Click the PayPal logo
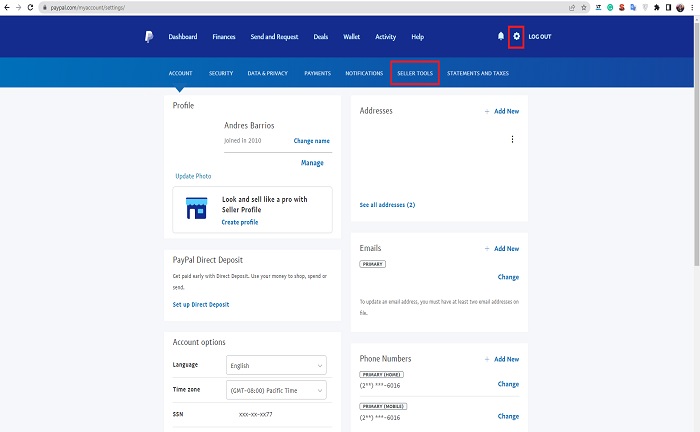The width and height of the screenshot is (700, 432). [149, 37]
